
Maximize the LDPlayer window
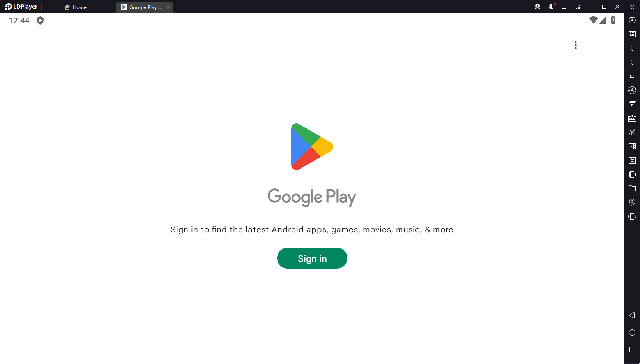[x=604, y=7]
